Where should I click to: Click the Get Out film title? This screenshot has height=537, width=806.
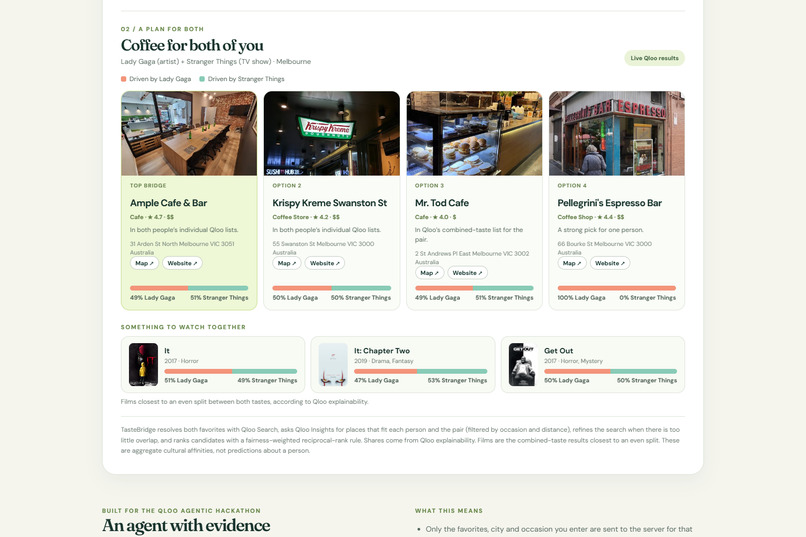[x=558, y=350]
